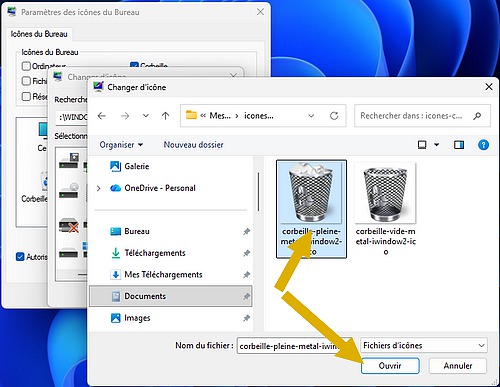Click the navigation pane scrollbar

pos(258,192)
